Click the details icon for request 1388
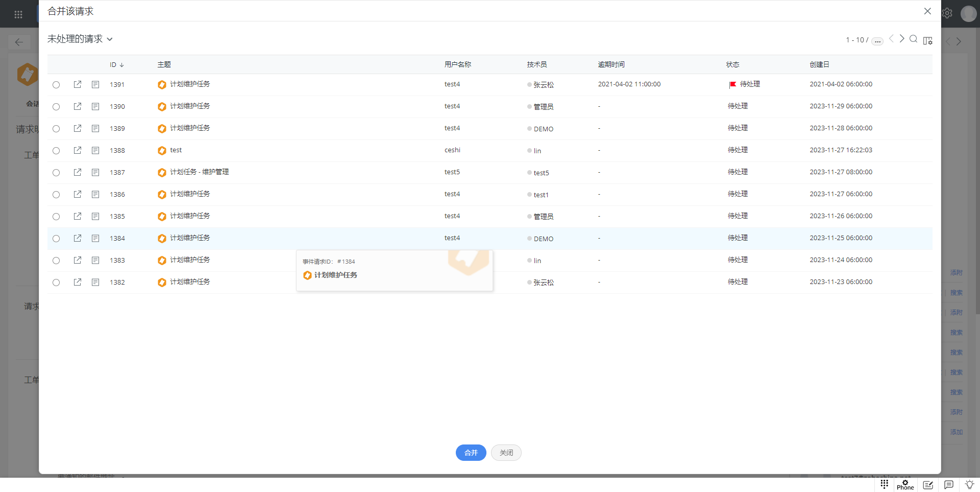 pos(95,150)
